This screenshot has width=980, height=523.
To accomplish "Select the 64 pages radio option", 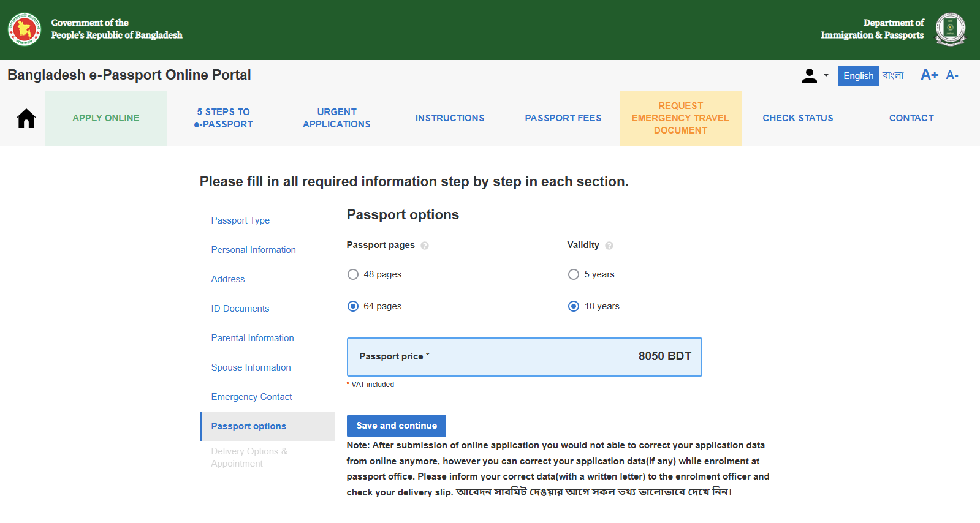I will pos(353,306).
